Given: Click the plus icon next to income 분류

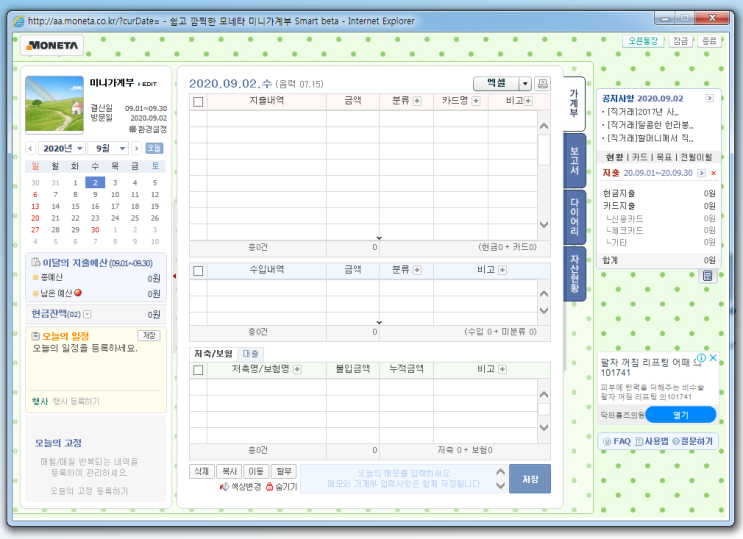Looking at the screenshot, I should tap(417, 270).
